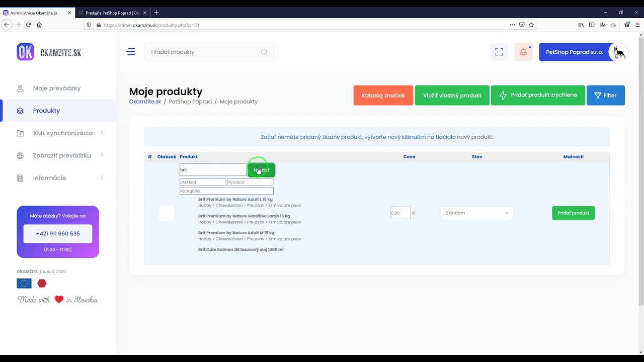The width and height of the screenshot is (644, 362).
Task: Click the red hexagon badge in sidebar footer
Action: [42, 284]
